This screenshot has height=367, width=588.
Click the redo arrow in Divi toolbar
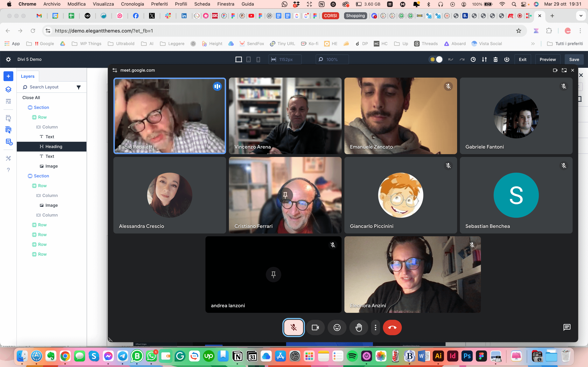[462, 59]
